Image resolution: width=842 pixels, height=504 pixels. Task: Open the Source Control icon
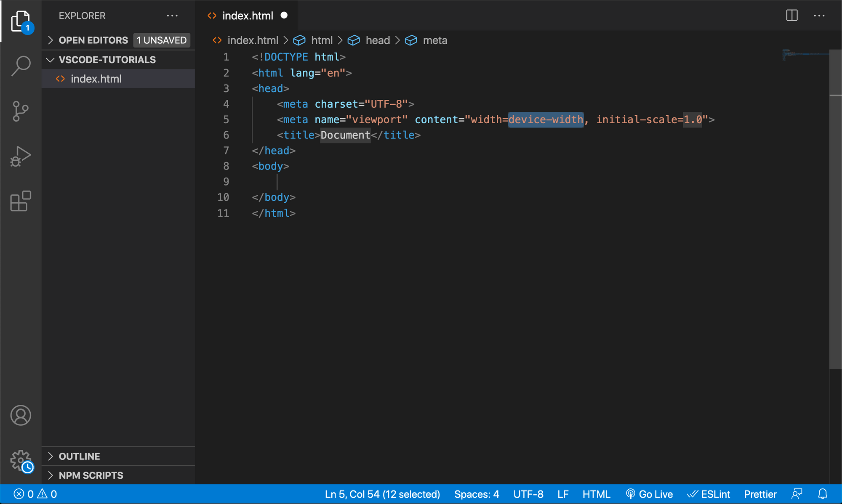pos(20,111)
